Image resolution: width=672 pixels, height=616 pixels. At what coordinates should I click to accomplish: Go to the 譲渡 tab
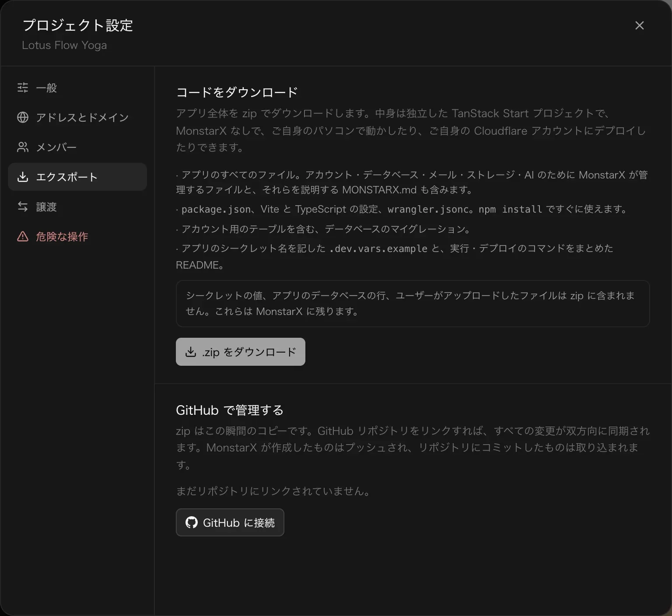tap(77, 206)
